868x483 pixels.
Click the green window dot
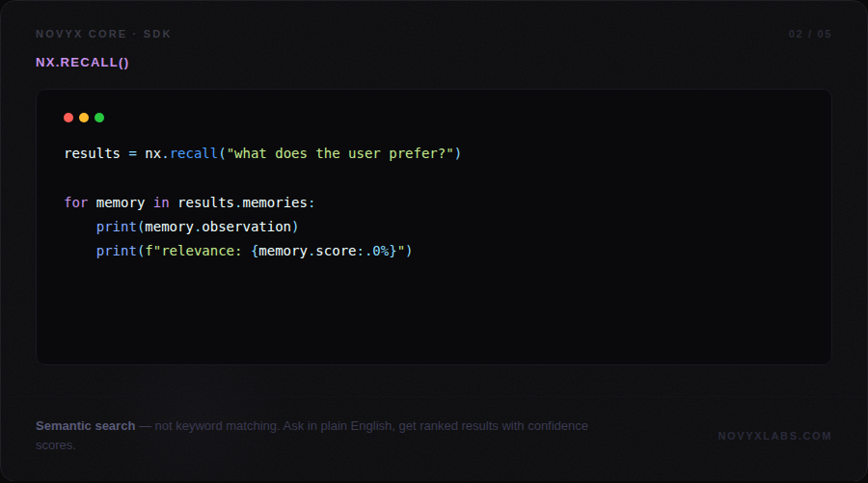[99, 118]
